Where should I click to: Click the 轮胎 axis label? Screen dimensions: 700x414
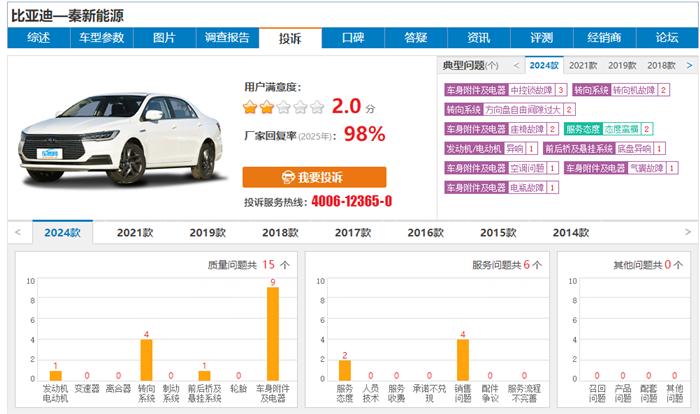238,389
